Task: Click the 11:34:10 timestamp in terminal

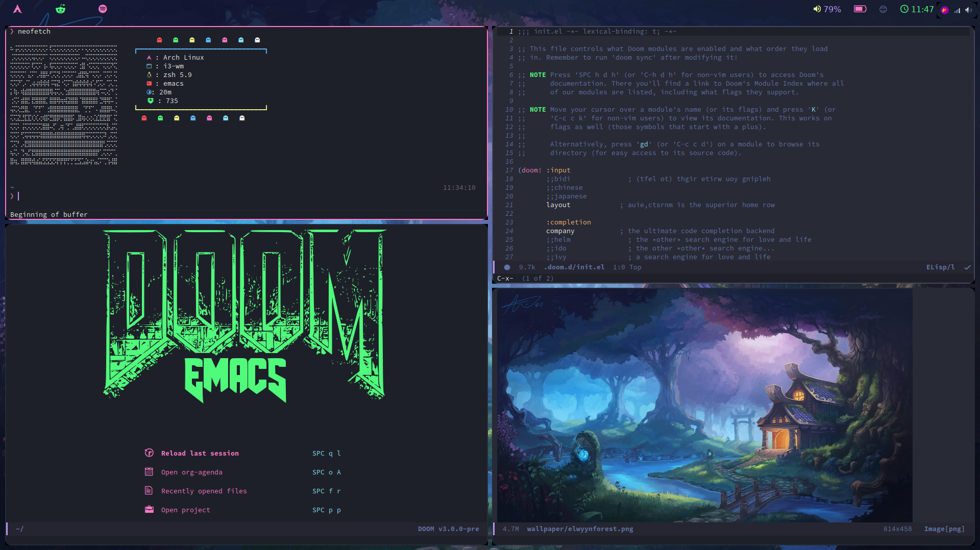Action: (459, 188)
